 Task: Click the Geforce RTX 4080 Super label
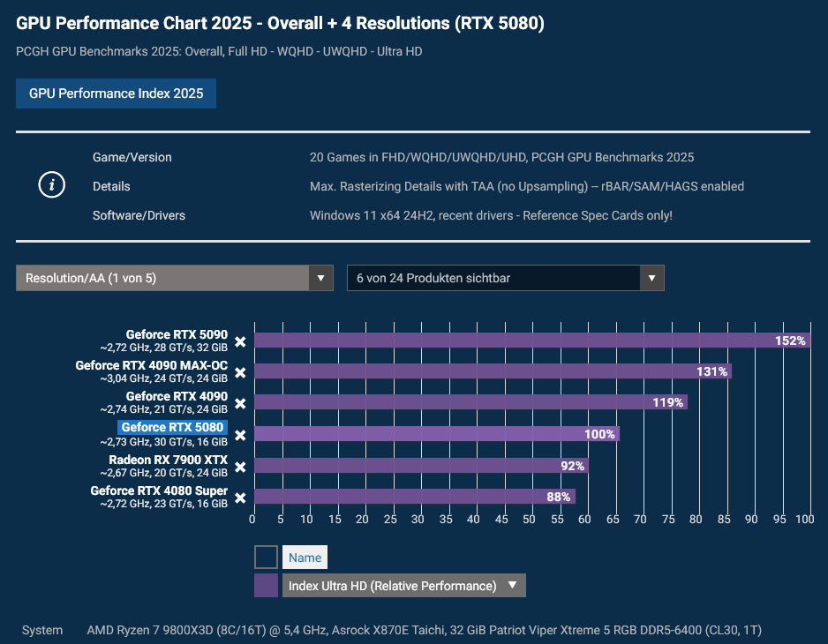tap(159, 490)
